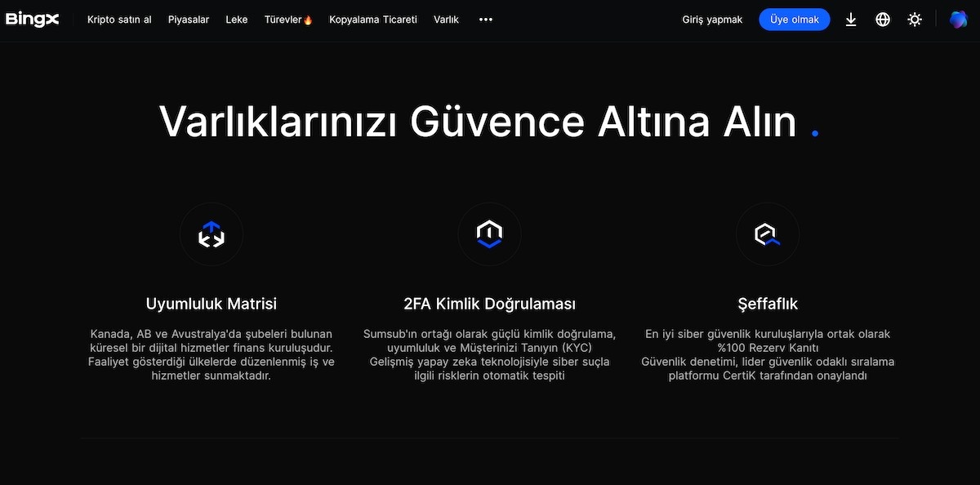Expand the three-dot more menu
The width and height of the screenshot is (980, 485).
tap(485, 19)
